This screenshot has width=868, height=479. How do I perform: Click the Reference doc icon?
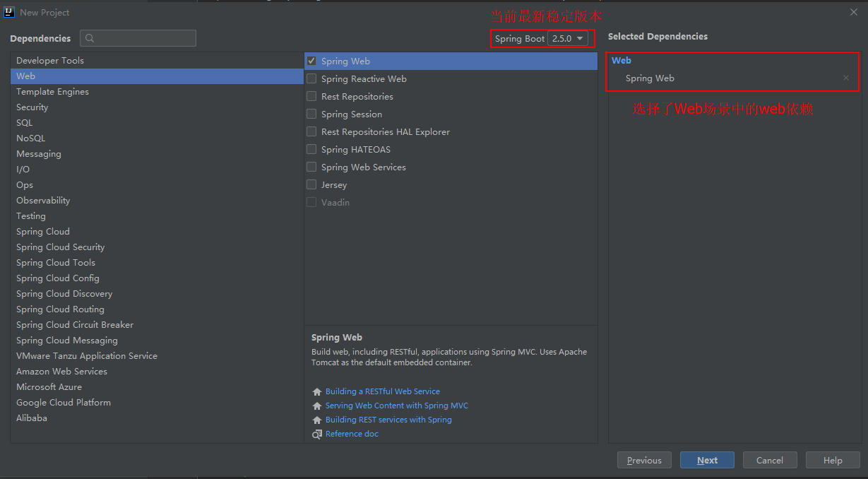317,434
